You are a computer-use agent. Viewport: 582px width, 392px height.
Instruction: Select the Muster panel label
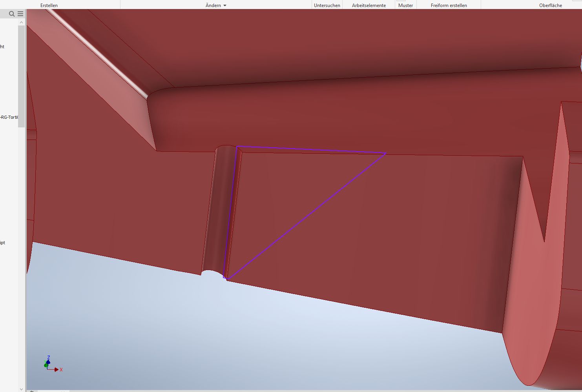click(405, 5)
